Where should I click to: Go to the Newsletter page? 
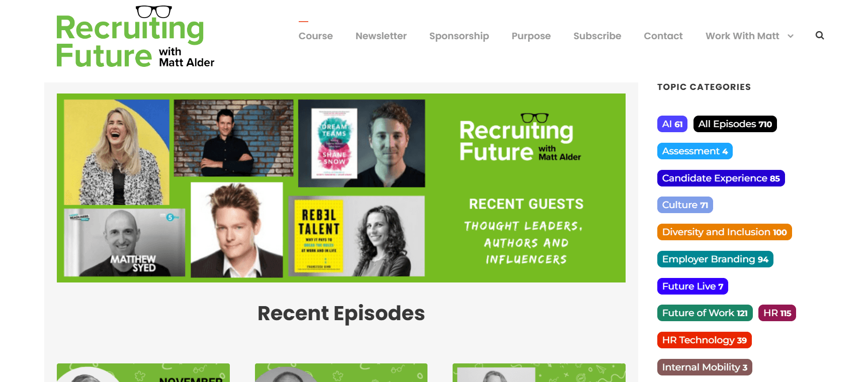pyautogui.click(x=381, y=36)
